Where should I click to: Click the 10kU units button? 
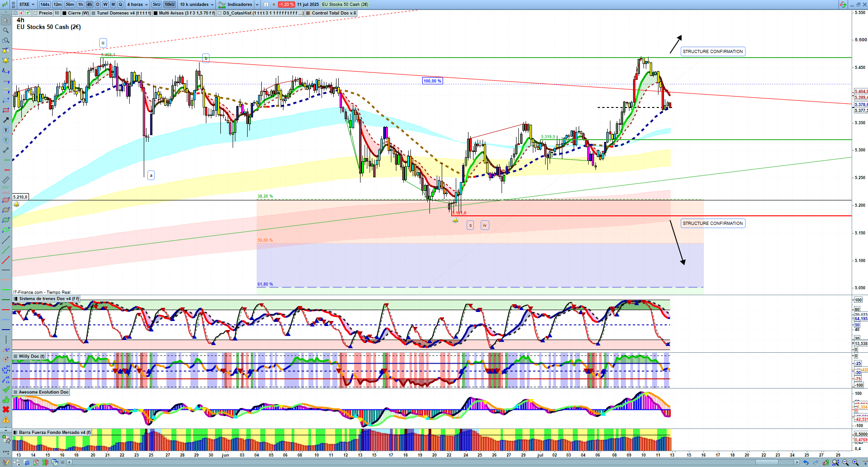(x=170, y=5)
